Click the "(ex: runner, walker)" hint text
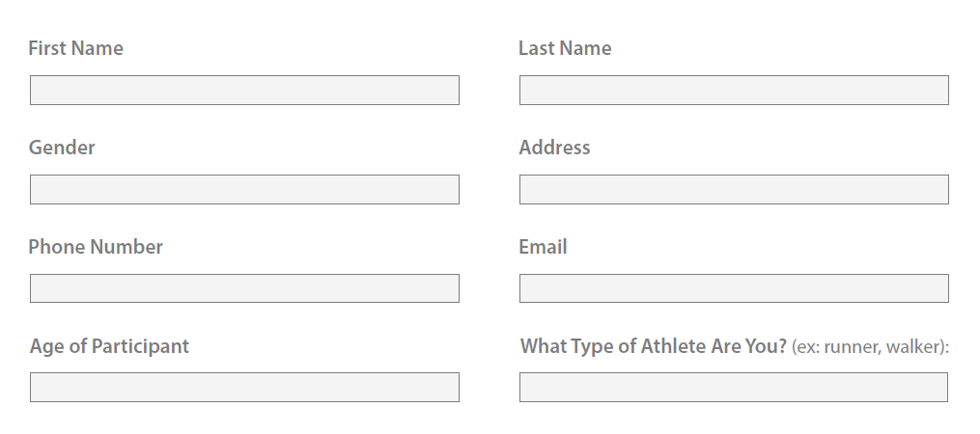 coord(870,347)
